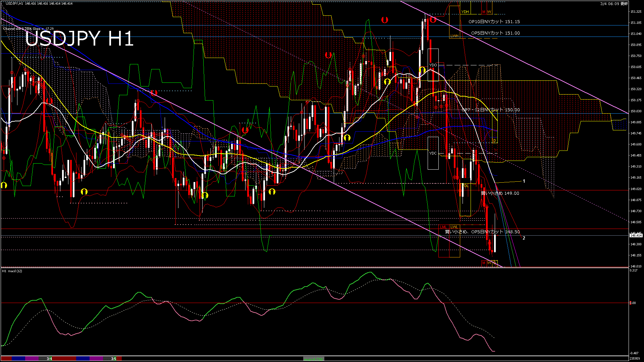Select OP5日NYカット 151.00 text label
Image resolution: width=644 pixels, height=362 pixels.
click(495, 33)
